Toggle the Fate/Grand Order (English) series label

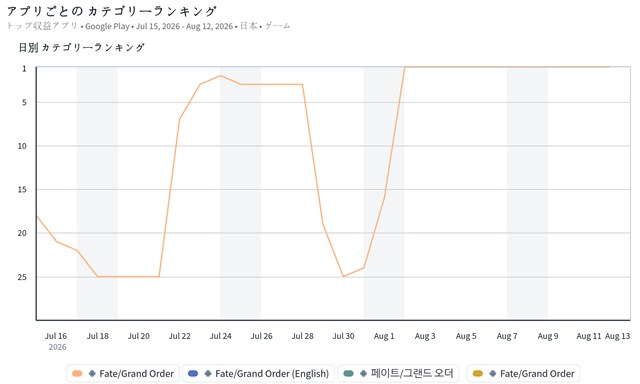(272, 373)
